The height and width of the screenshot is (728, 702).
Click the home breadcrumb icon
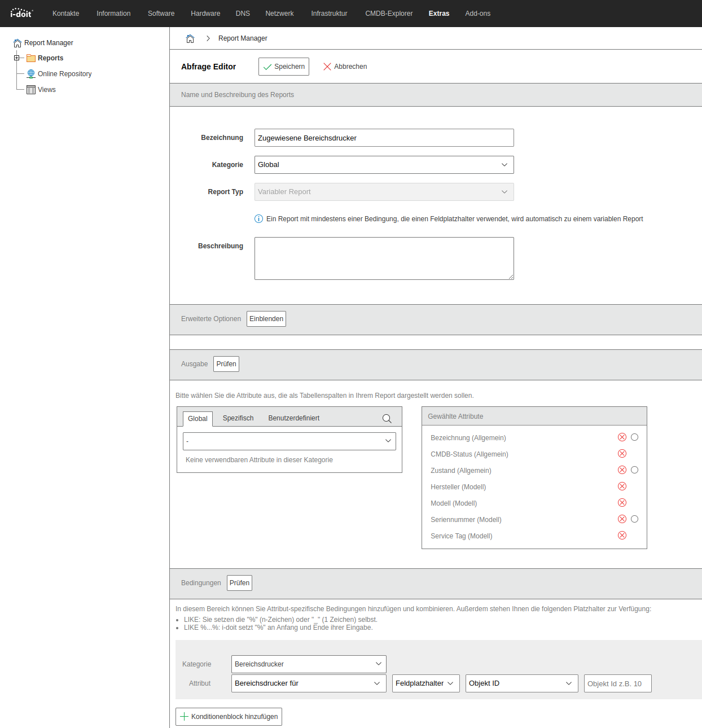(190, 38)
